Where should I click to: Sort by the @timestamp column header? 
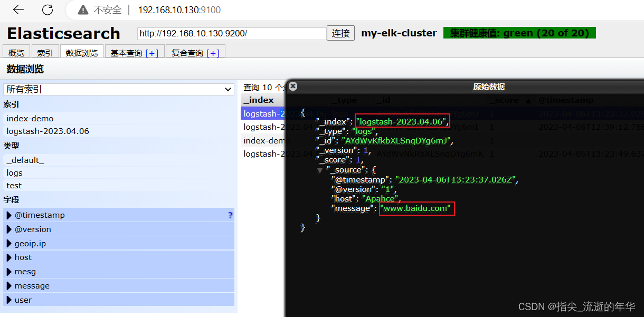coord(566,100)
